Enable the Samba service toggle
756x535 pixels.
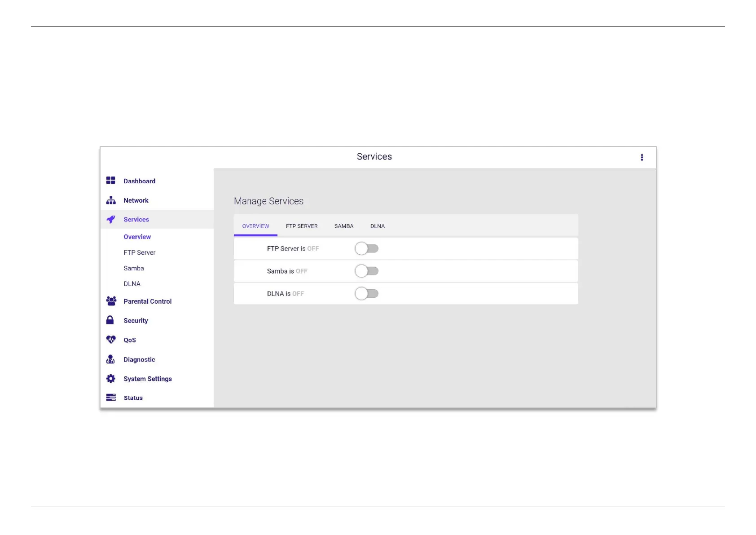point(366,271)
